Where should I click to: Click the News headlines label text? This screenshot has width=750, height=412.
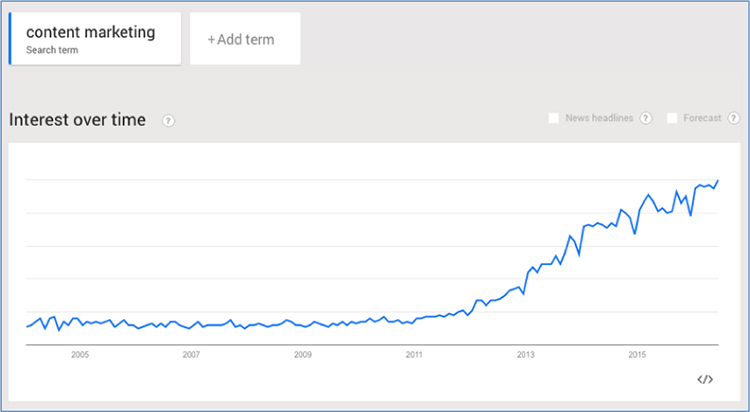tap(599, 118)
